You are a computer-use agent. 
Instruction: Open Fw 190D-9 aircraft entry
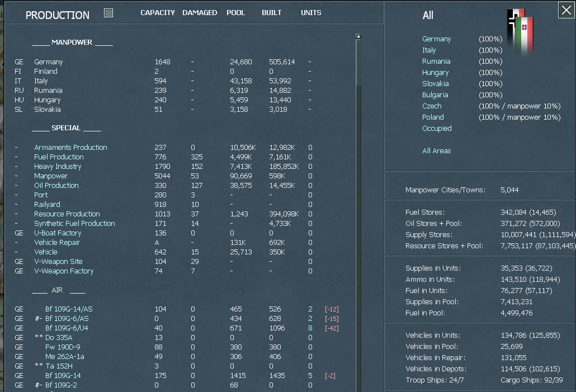63,347
